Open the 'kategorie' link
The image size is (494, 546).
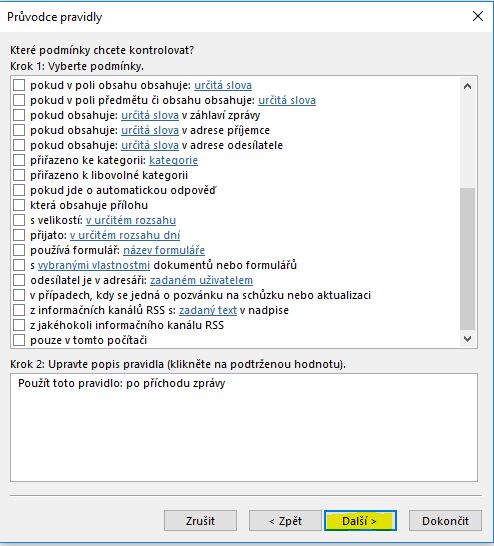173,160
